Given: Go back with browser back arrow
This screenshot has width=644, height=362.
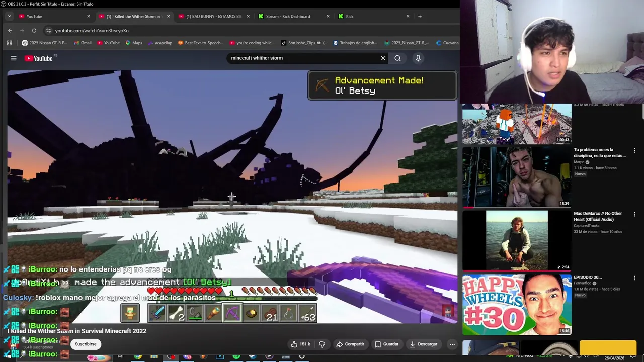Looking at the screenshot, I should pyautogui.click(x=10, y=30).
